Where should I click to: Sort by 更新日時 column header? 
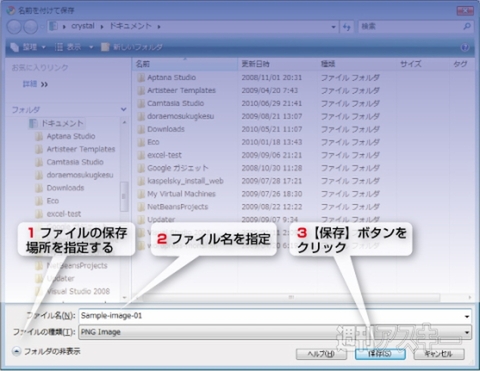coord(278,64)
